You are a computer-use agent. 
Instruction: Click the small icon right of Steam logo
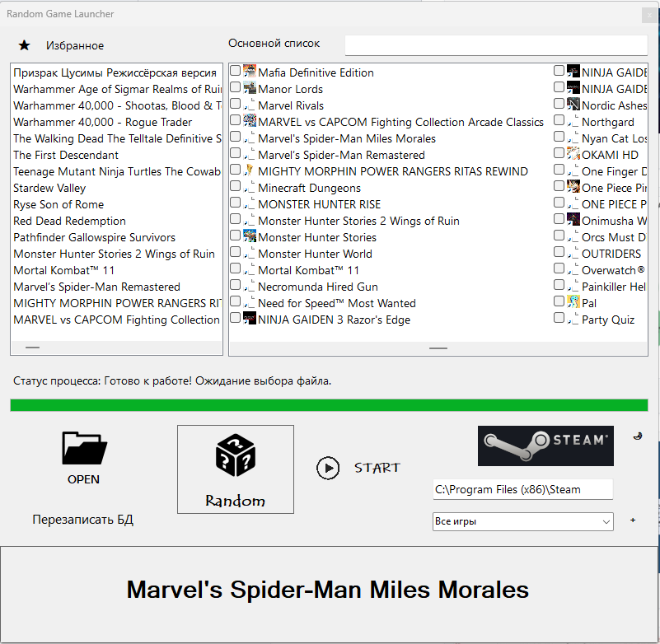[638, 436]
